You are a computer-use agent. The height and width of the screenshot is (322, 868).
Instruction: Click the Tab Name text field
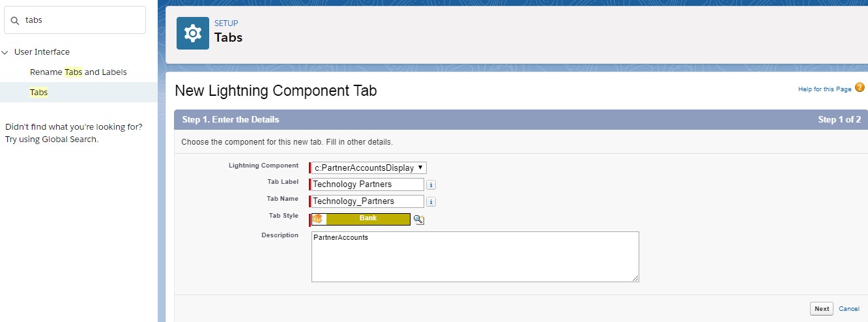[x=368, y=201]
